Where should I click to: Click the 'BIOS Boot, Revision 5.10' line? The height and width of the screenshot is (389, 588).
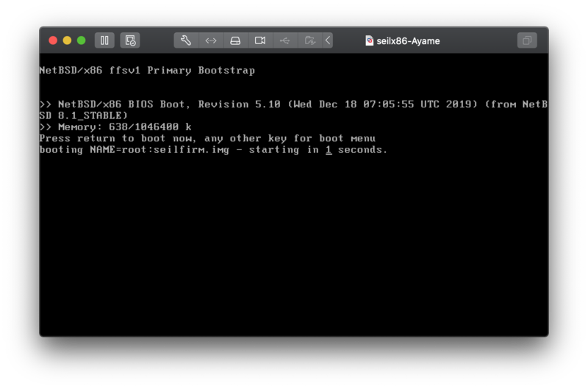click(x=293, y=104)
